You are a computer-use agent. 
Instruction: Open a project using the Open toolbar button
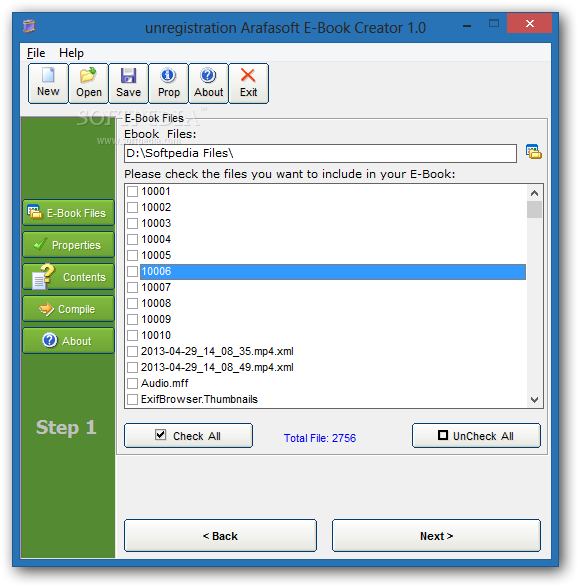pos(89,83)
